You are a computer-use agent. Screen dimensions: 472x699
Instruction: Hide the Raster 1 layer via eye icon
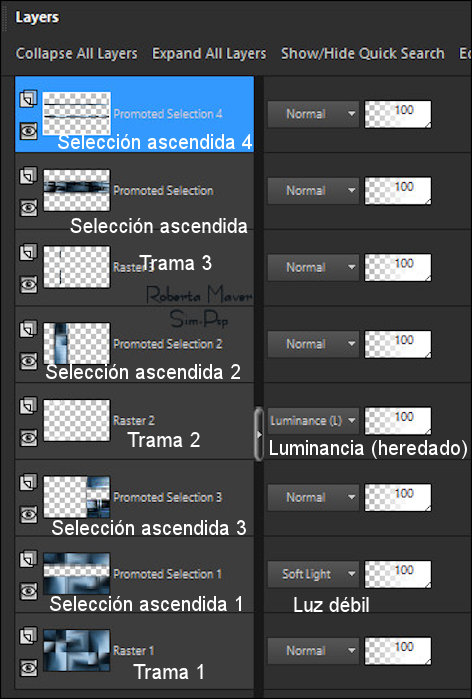pyautogui.click(x=29, y=668)
